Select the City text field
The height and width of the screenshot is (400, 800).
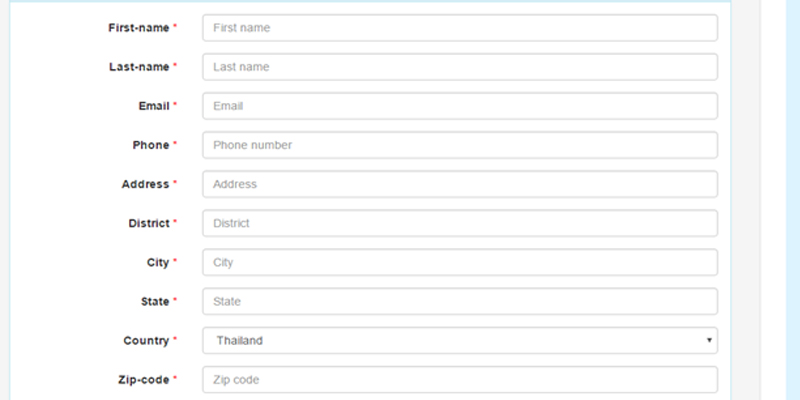[460, 262]
